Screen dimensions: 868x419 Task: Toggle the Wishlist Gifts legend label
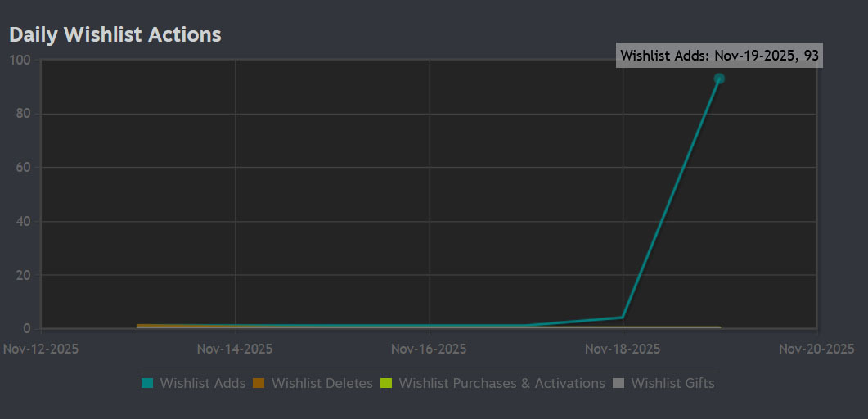(x=672, y=383)
